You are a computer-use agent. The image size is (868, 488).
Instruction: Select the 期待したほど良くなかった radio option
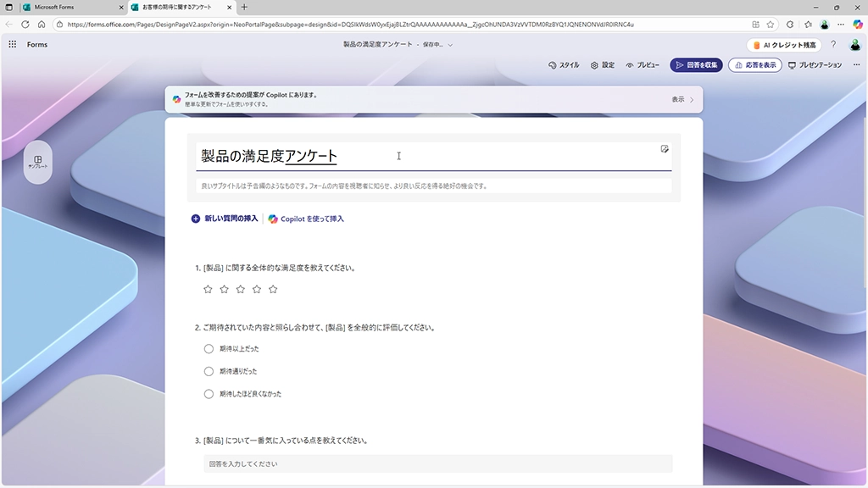pos(209,394)
